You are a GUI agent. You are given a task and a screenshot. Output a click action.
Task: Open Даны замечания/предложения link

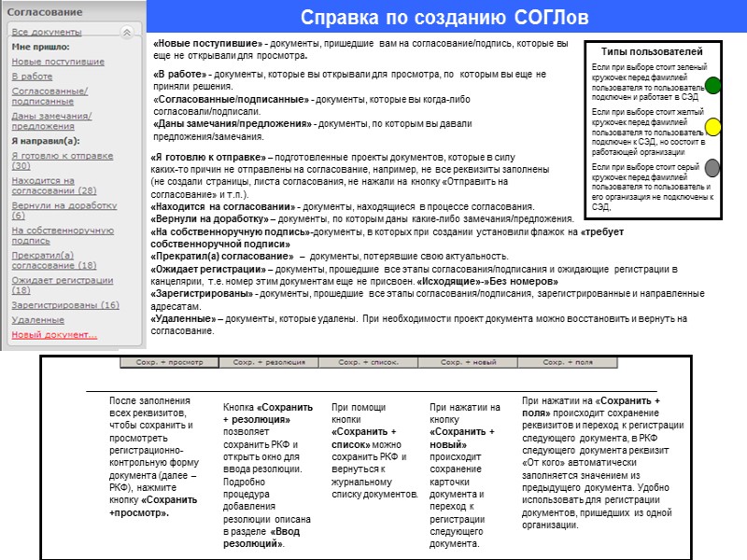click(x=51, y=121)
